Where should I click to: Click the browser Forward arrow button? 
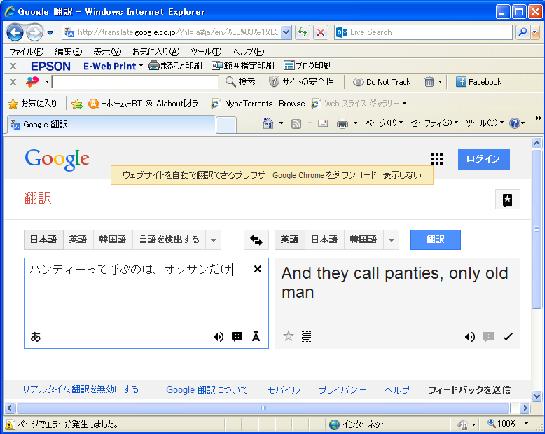pos(35,33)
